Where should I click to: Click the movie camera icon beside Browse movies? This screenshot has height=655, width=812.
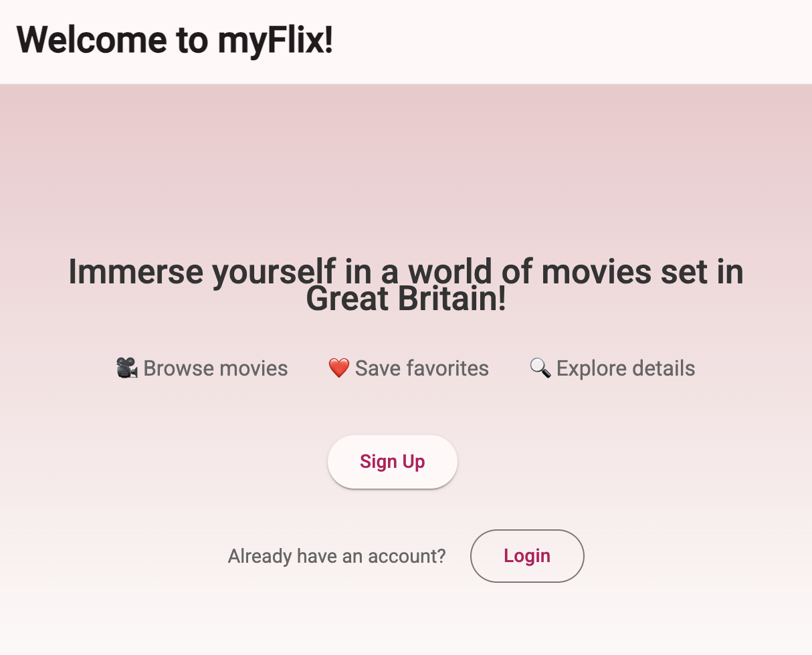point(127,368)
